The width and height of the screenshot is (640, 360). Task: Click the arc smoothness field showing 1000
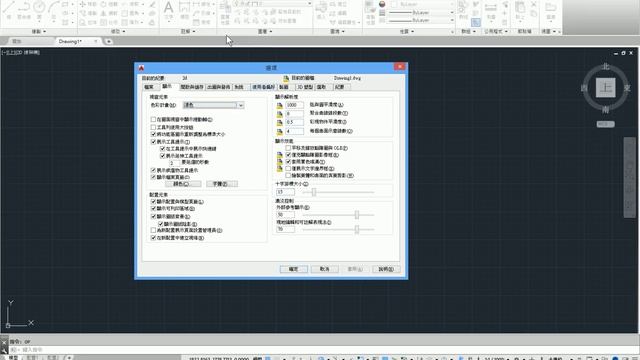[x=294, y=105]
